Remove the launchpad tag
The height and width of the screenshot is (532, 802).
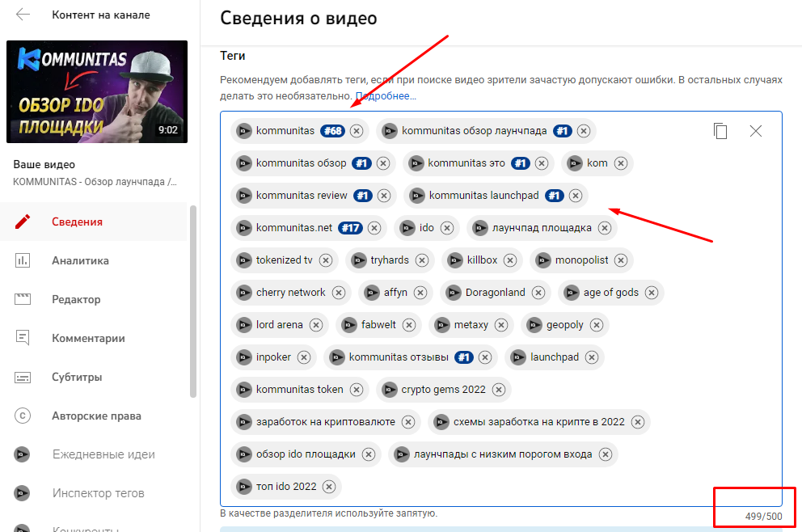coord(592,357)
